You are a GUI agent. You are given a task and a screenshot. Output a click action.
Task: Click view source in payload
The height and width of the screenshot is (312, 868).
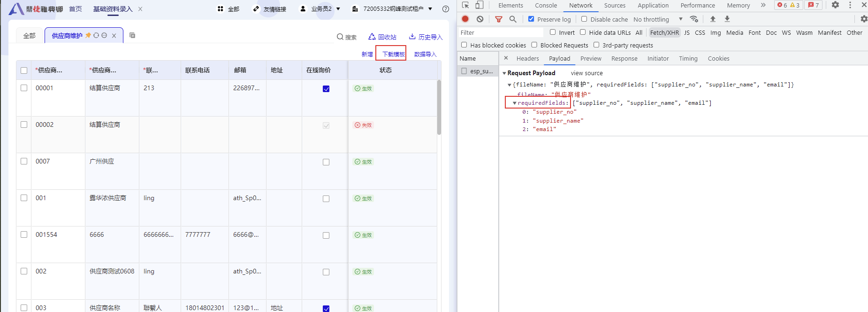tap(587, 73)
